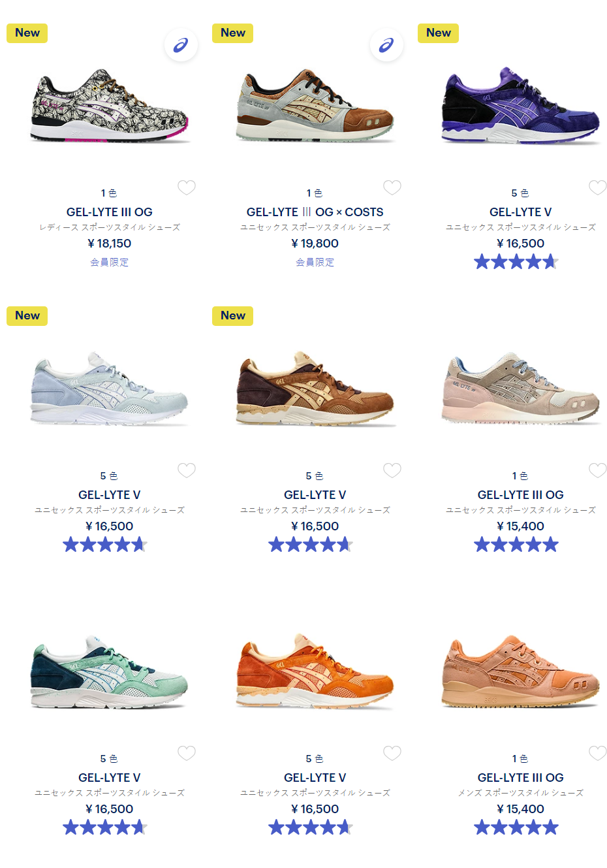
Task: Click New badge on light blue GEL-LYTE V
Action: 27,316
